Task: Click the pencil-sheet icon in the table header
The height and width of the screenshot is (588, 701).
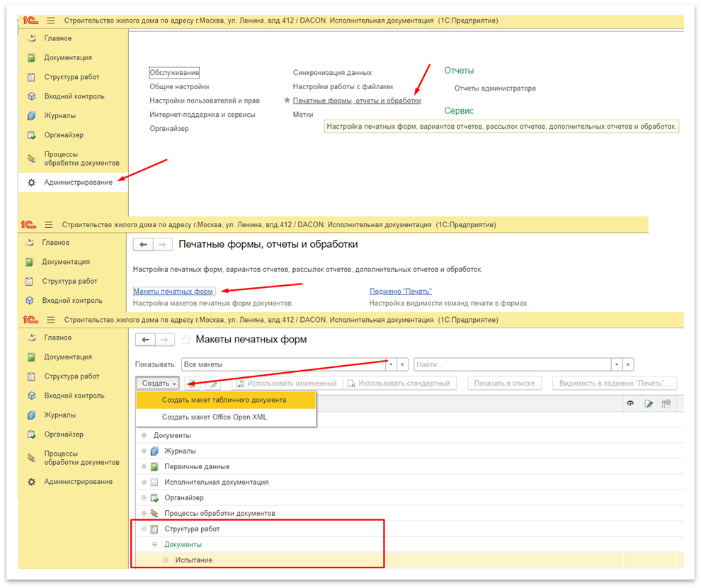Action: [648, 403]
